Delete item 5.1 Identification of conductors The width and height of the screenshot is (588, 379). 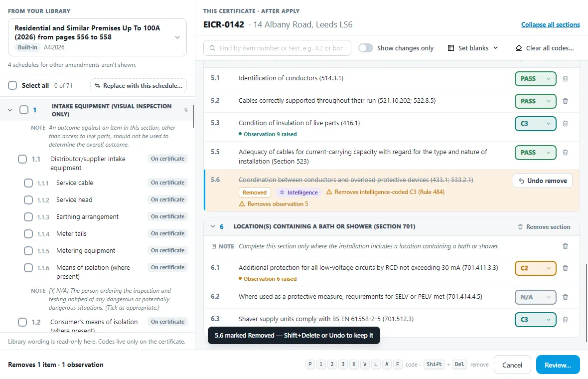coord(565,79)
